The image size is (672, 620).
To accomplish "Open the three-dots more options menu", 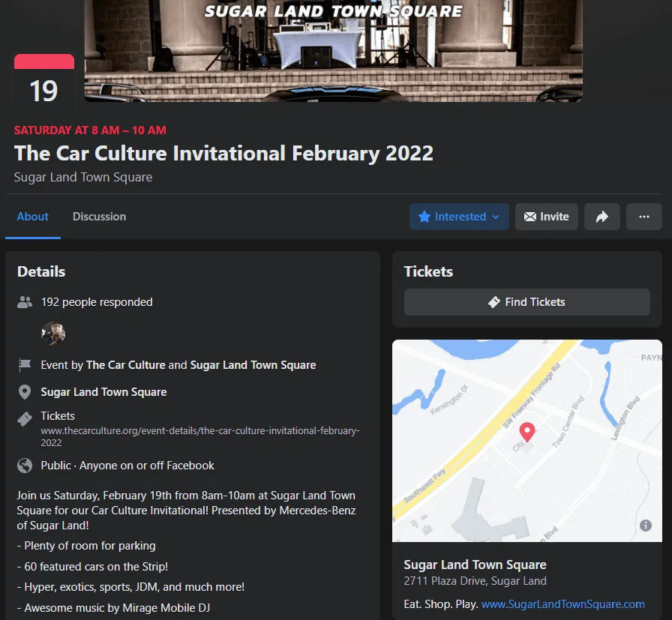I will pos(644,217).
